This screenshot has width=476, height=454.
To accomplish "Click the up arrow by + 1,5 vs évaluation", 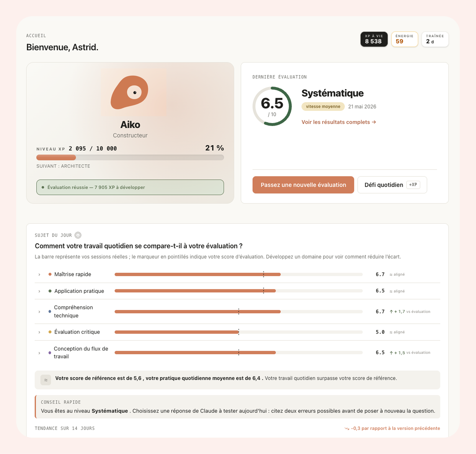I will coord(391,353).
